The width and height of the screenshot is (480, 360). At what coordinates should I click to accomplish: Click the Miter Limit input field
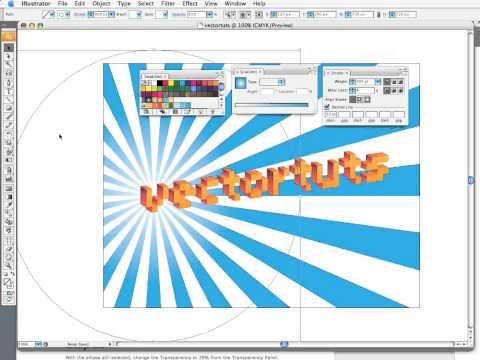[x=362, y=90]
